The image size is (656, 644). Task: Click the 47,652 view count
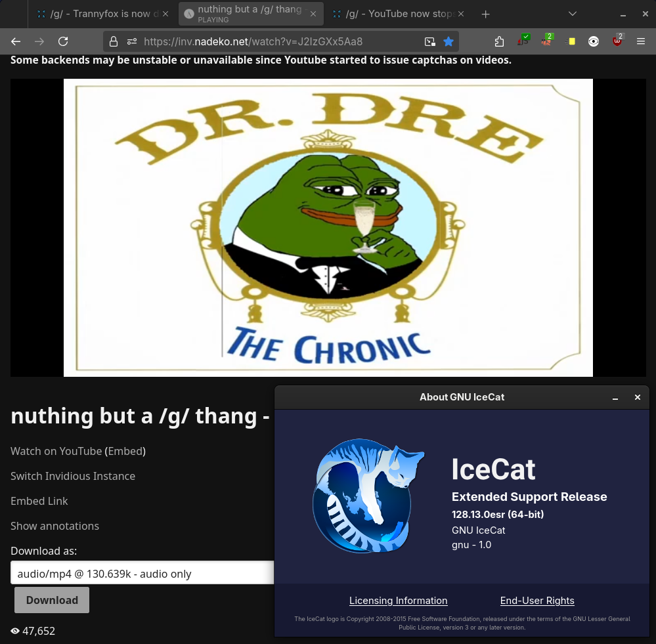coord(39,631)
